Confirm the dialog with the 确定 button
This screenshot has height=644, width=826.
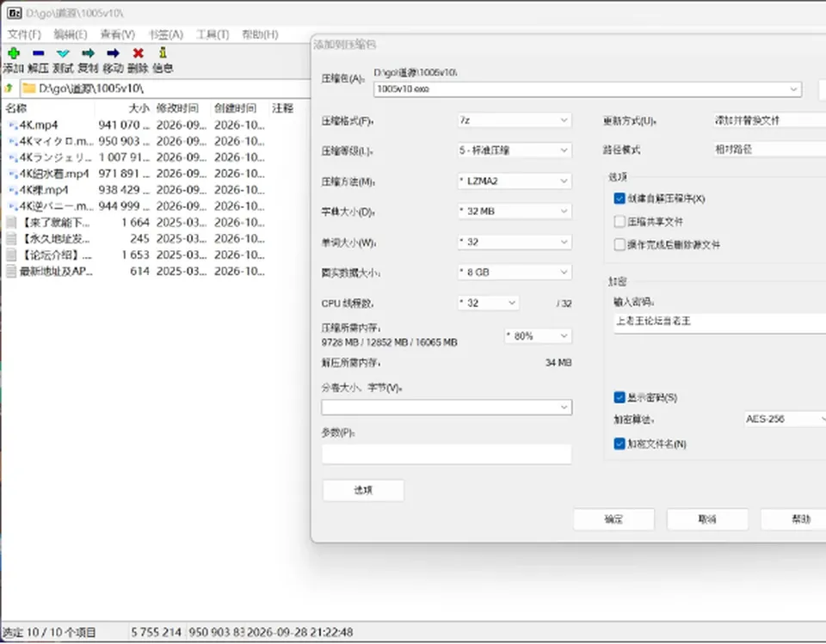613,519
